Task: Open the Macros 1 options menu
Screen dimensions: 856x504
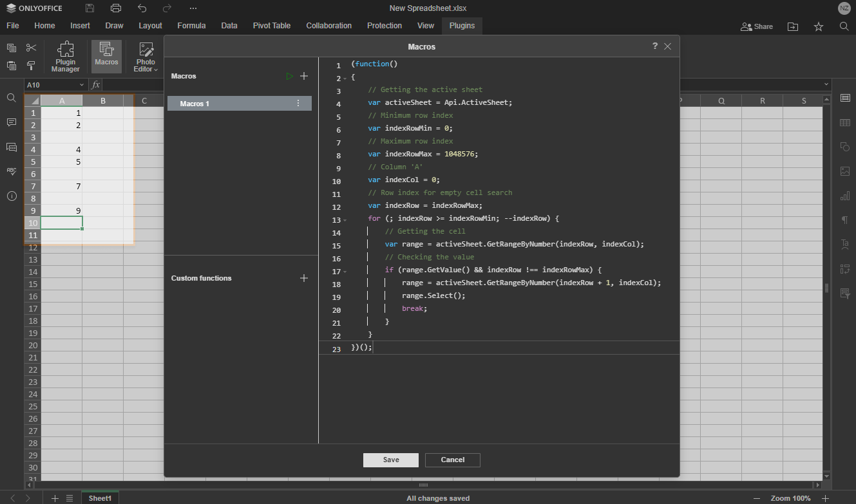Action: [x=298, y=104]
